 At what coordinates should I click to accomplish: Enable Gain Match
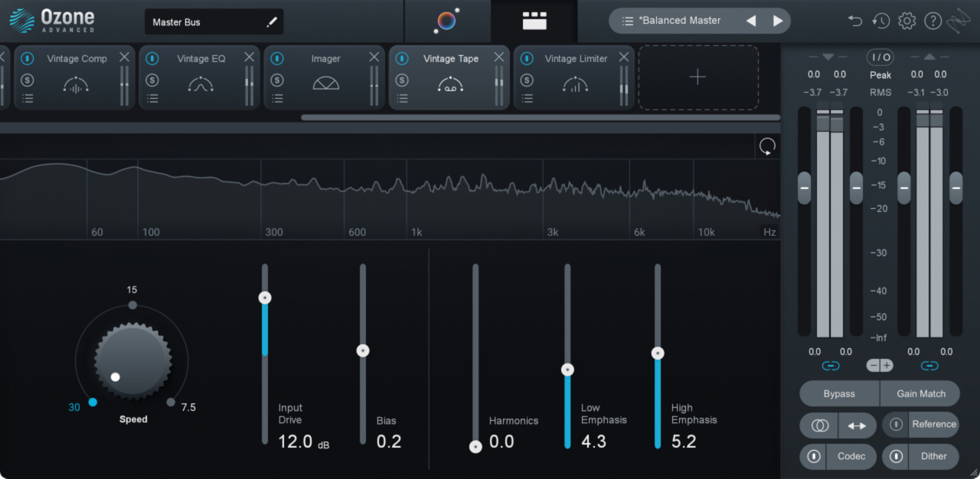(x=920, y=393)
